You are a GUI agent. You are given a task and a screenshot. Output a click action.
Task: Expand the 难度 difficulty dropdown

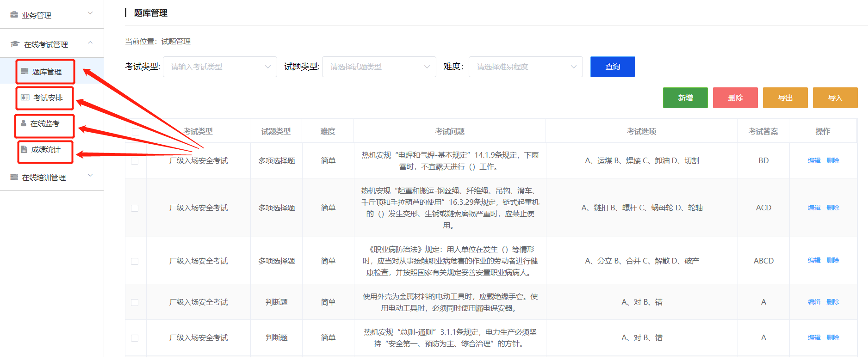click(x=525, y=67)
